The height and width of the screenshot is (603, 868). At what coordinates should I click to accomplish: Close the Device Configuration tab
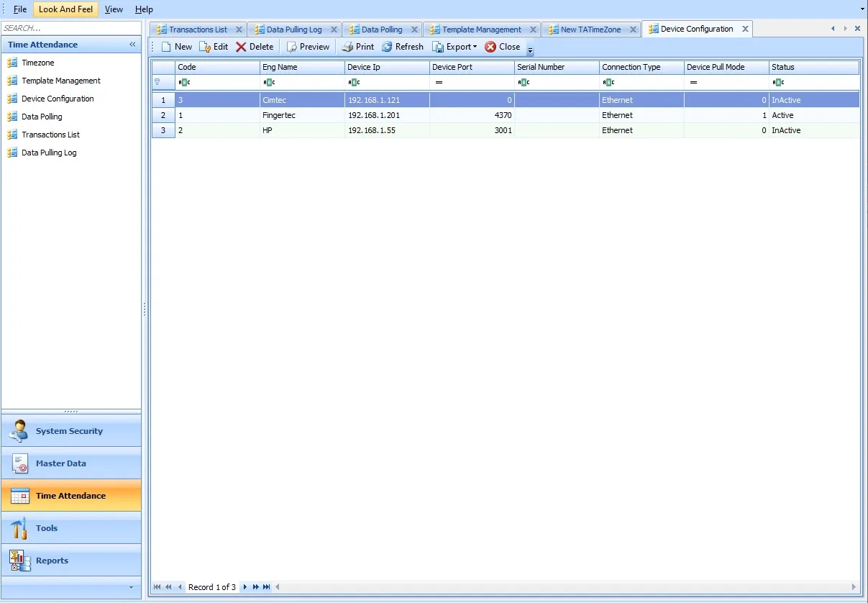[746, 29]
